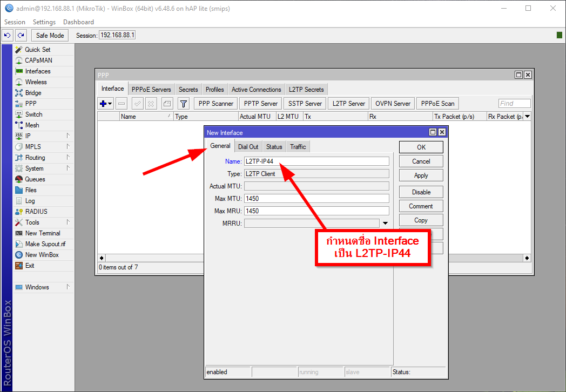
Task: Click OK in New Interface dialog
Action: (x=421, y=147)
